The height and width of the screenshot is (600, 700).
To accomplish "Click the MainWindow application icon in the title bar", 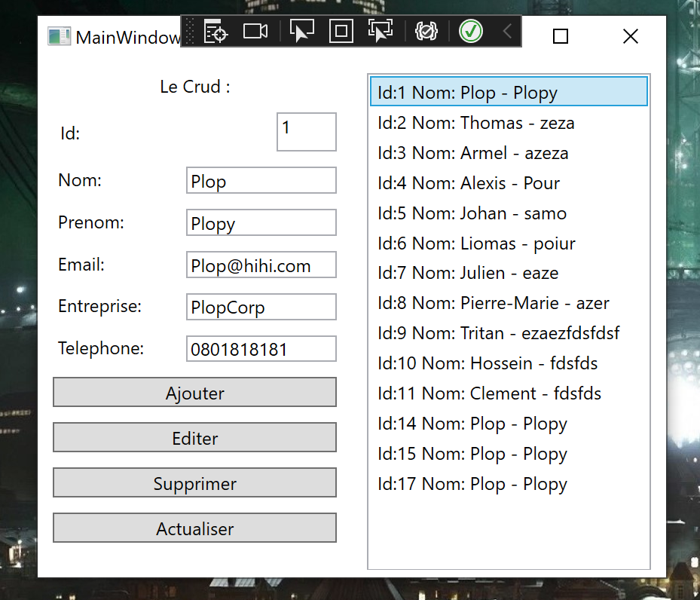I will coord(59,36).
